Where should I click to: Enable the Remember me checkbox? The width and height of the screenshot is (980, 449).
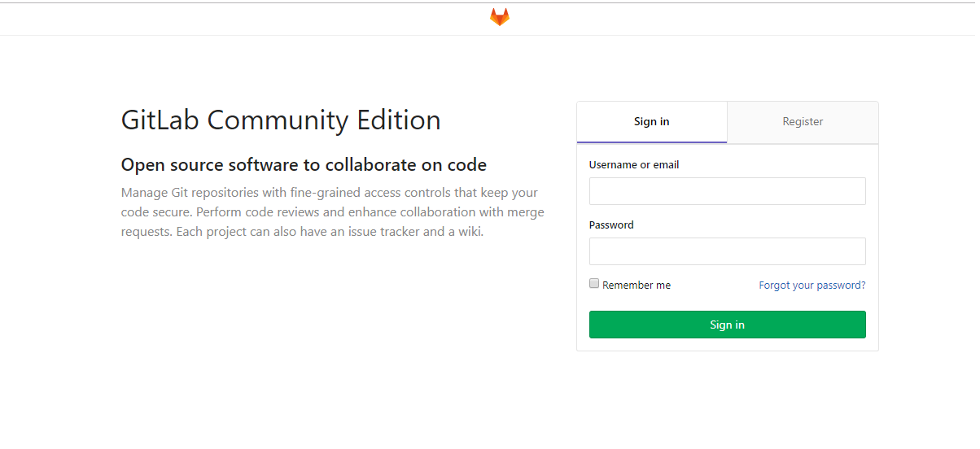point(594,284)
